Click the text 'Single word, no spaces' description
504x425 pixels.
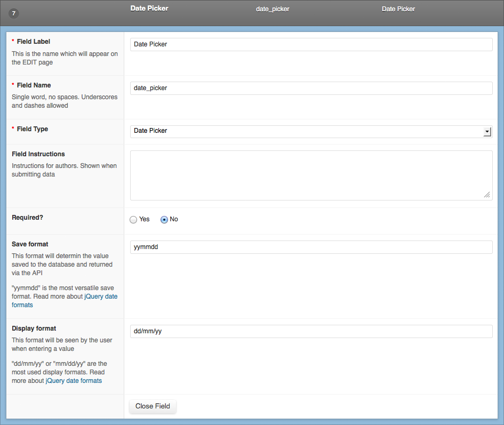(x=65, y=101)
